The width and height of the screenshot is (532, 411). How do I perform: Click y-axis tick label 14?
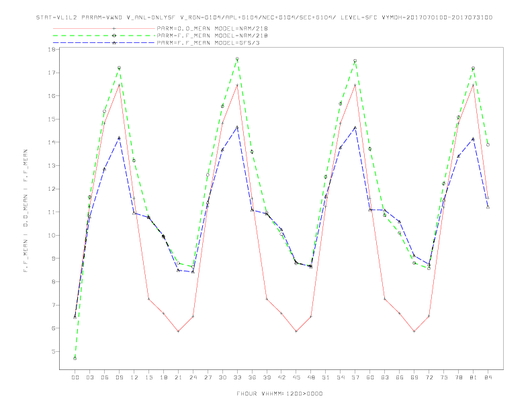tap(52, 142)
